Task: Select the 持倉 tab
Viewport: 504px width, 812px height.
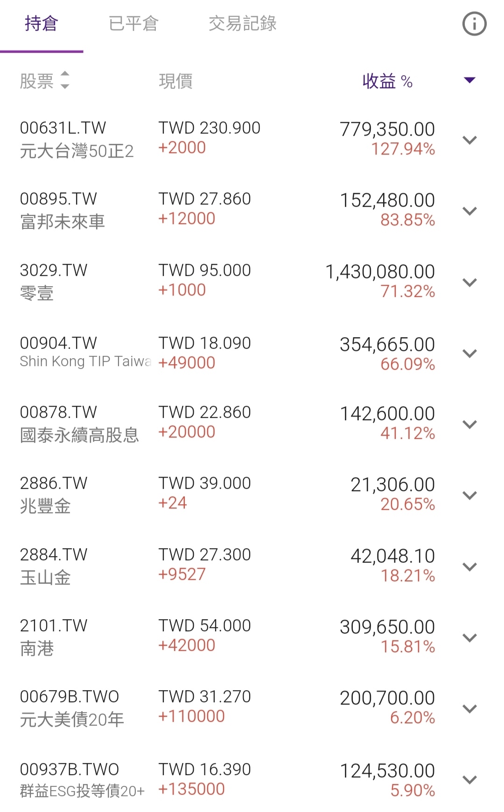Action: [42, 23]
